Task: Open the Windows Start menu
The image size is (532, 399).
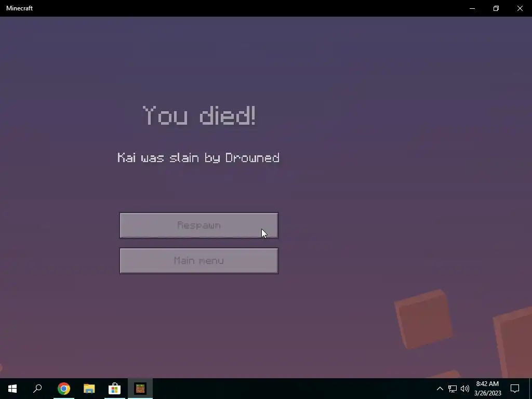Action: click(x=12, y=389)
